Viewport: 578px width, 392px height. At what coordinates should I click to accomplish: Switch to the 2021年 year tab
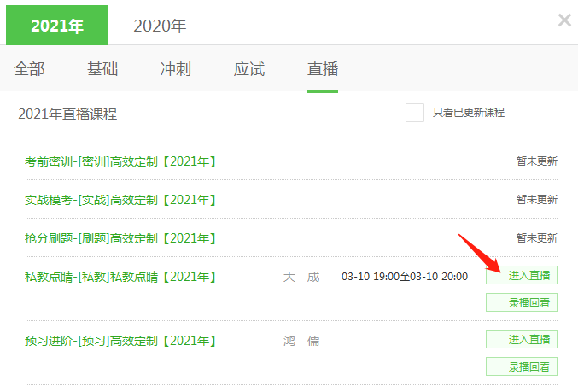[x=57, y=25]
